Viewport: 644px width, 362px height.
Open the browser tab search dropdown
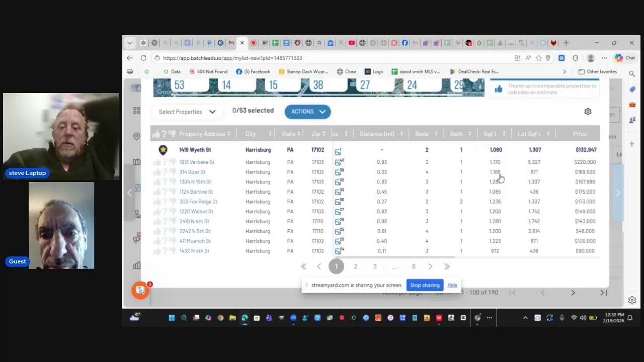click(x=130, y=43)
